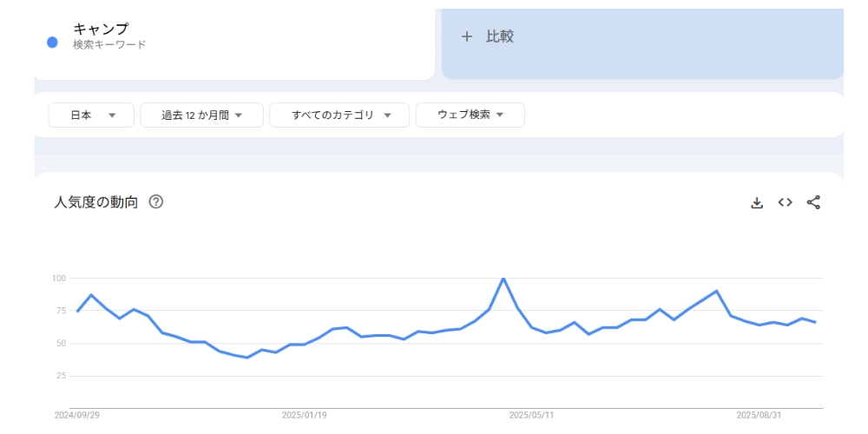The image size is (868, 434).
Task: Change the ウェブ検索 search type
Action: (470, 115)
